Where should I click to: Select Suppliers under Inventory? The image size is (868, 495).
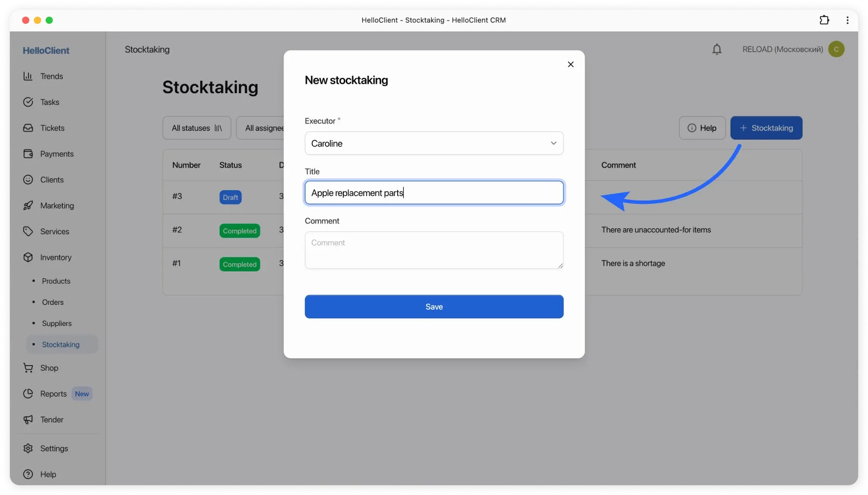[57, 323]
